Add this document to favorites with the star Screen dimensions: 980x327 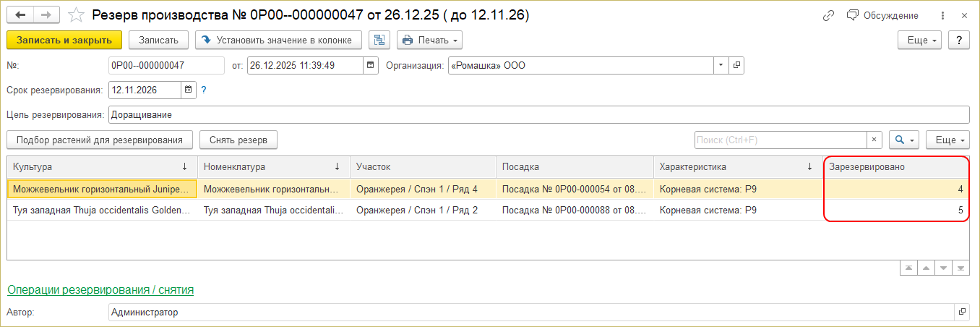pyautogui.click(x=76, y=15)
